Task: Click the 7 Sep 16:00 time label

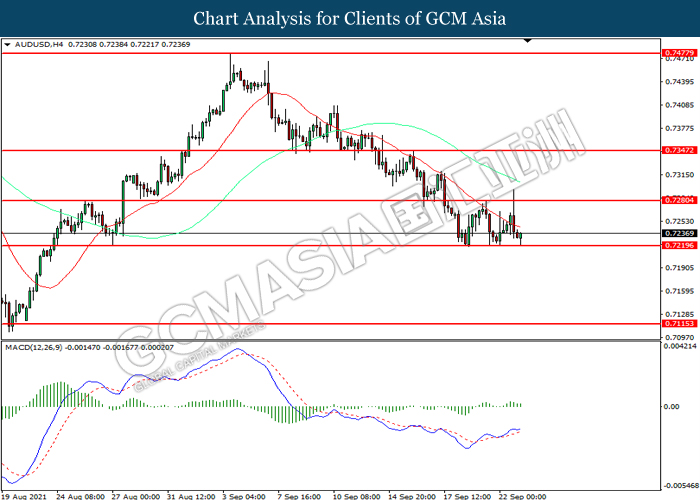Action: tap(299, 496)
